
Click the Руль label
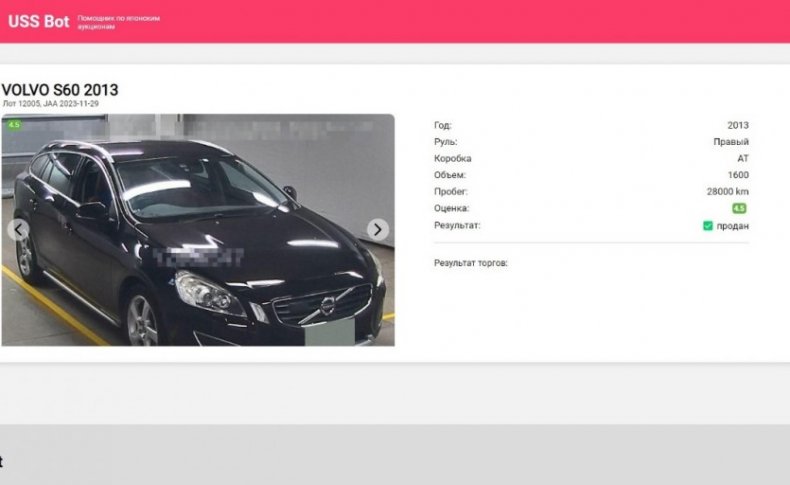[445, 142]
